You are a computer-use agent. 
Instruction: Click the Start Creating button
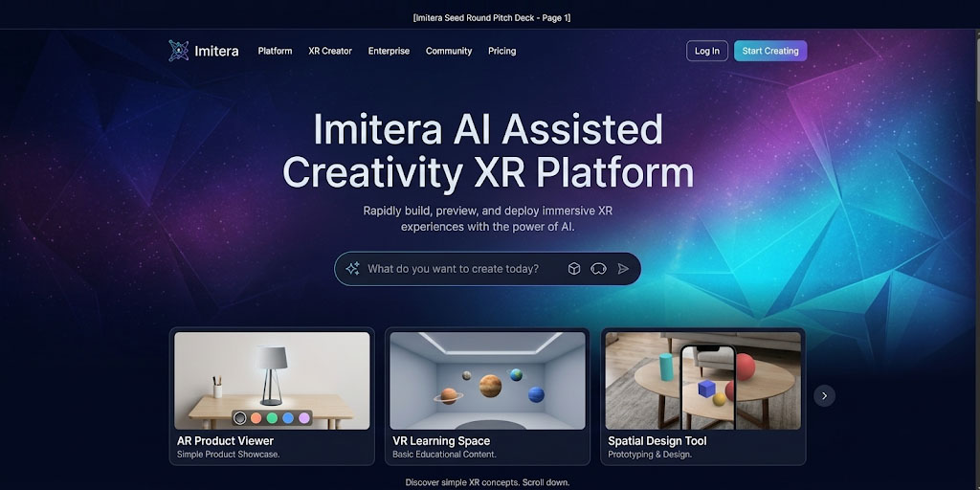coord(770,52)
